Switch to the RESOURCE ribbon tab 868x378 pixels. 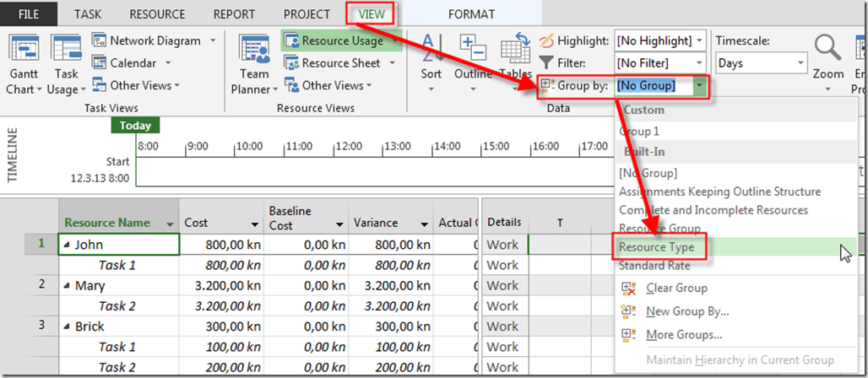[157, 14]
